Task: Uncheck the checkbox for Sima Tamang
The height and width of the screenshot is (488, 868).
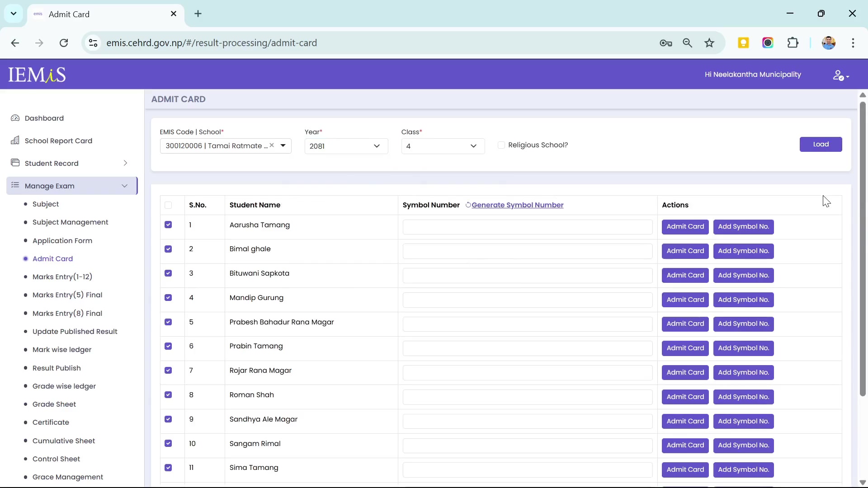Action: coord(168,468)
